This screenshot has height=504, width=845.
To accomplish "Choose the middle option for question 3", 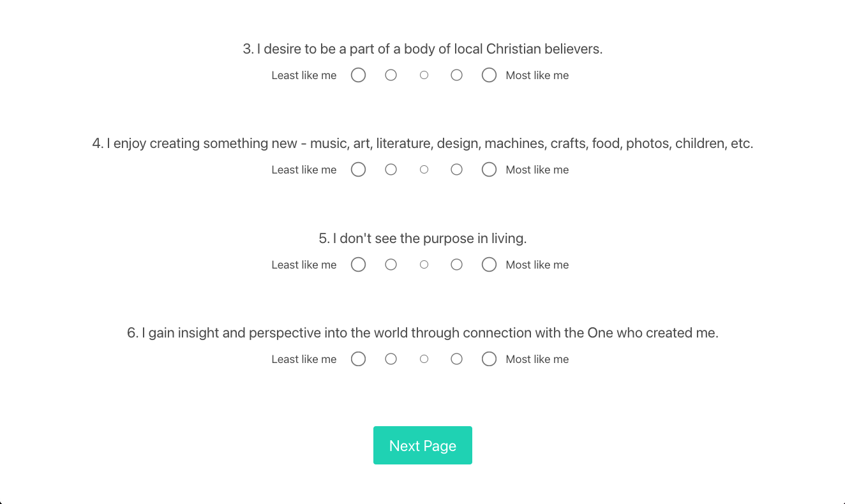I will [424, 75].
